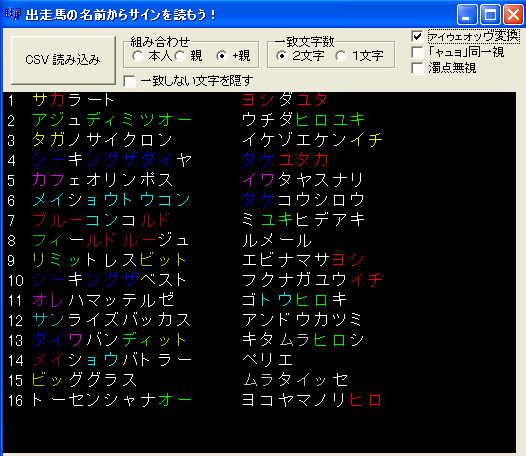Click jockey name タケユタカ in row 4
526x456 pixels.
pos(285,160)
